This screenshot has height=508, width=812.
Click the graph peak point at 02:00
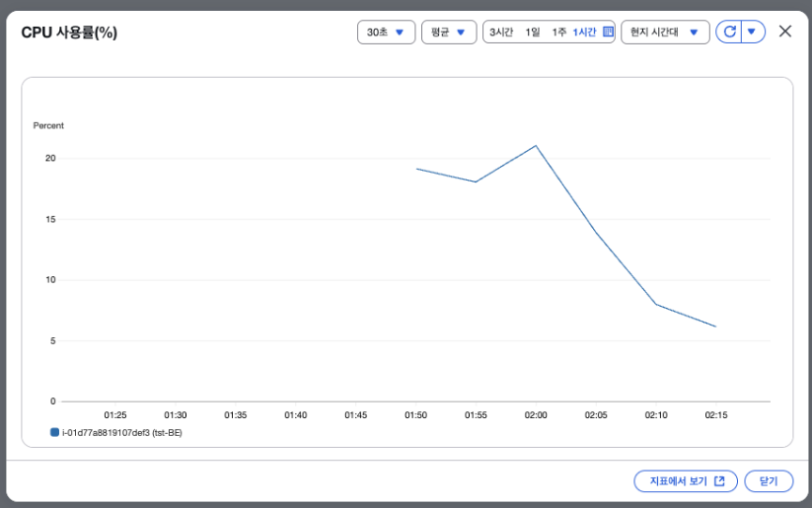click(536, 146)
